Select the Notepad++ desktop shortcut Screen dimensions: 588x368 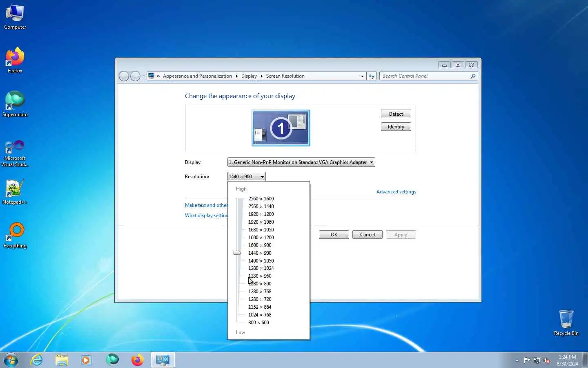click(x=15, y=192)
